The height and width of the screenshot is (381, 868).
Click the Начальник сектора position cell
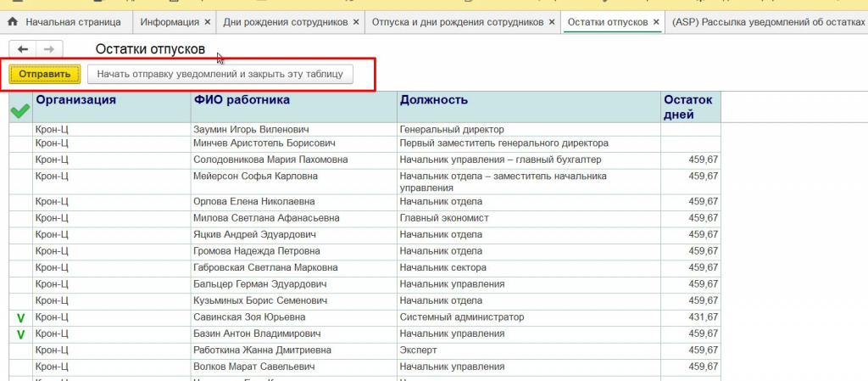[x=529, y=268]
